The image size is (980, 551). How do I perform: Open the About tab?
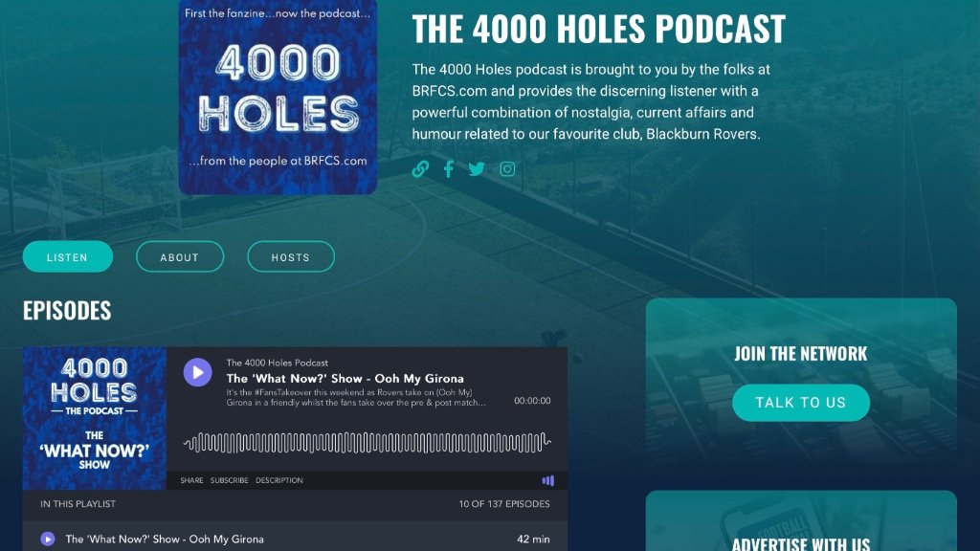[x=179, y=257]
